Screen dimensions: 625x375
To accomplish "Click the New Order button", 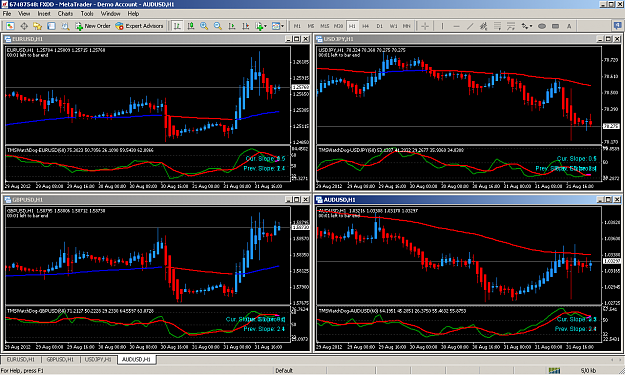I will (92, 26).
